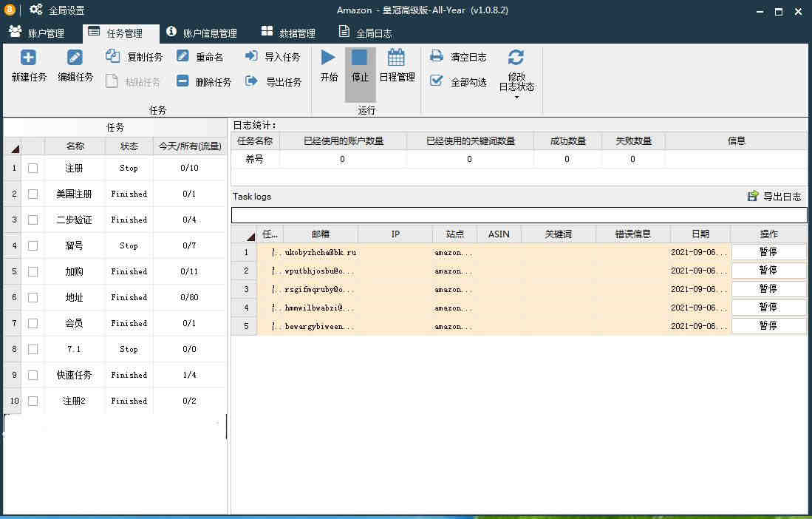This screenshot has height=519, width=812.
Task: Click the task list select-all corner triangle
Action: point(15,149)
